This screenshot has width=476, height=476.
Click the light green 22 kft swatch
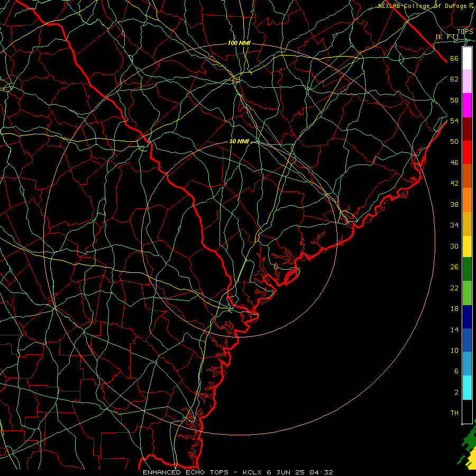tap(467, 293)
